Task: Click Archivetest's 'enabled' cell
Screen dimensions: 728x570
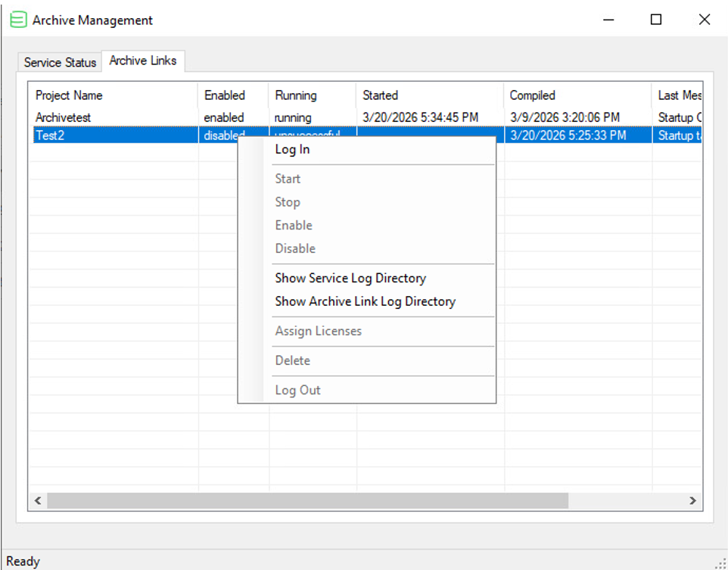Action: 224,117
